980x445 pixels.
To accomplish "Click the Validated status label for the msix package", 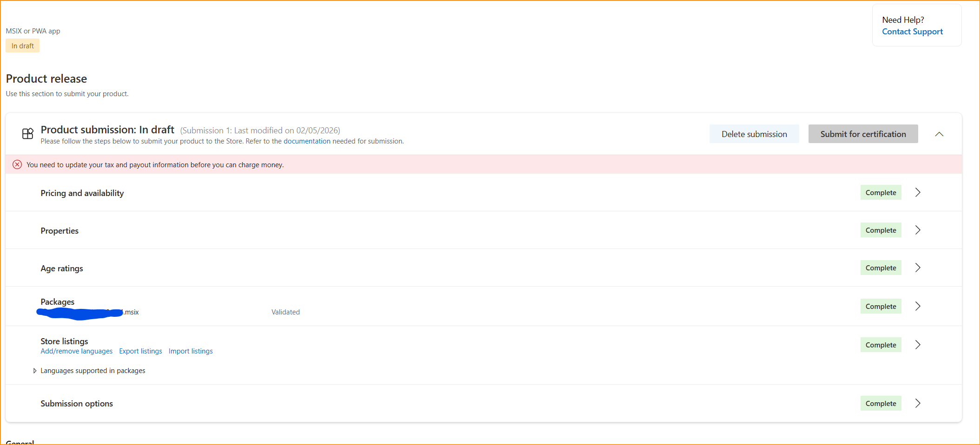I will pyautogui.click(x=285, y=312).
